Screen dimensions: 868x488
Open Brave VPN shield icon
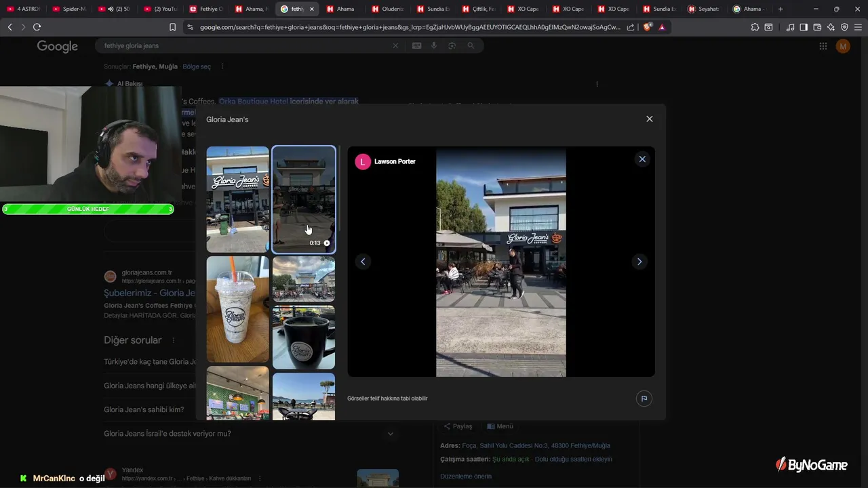click(844, 27)
